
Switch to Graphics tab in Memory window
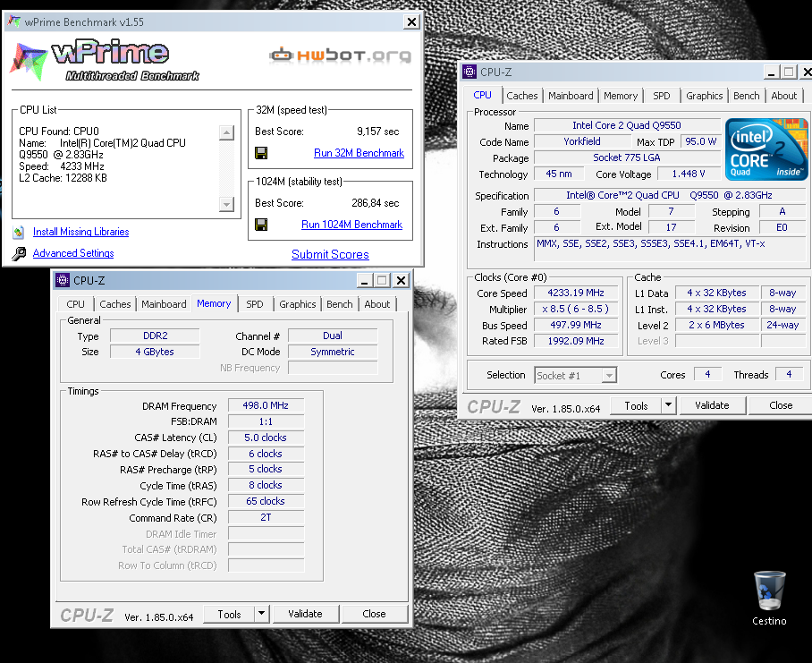click(x=297, y=304)
